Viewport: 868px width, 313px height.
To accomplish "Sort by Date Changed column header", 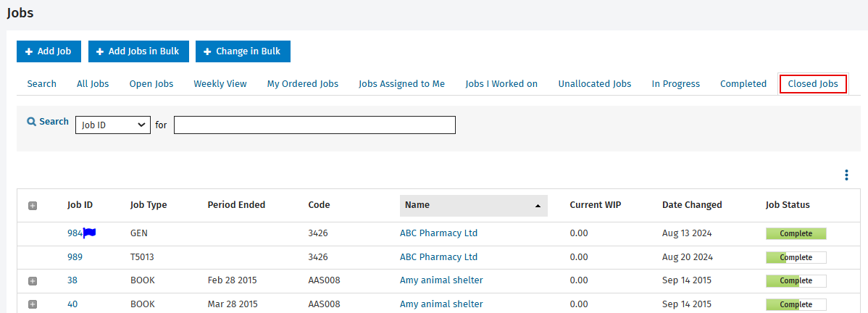I will pos(692,205).
